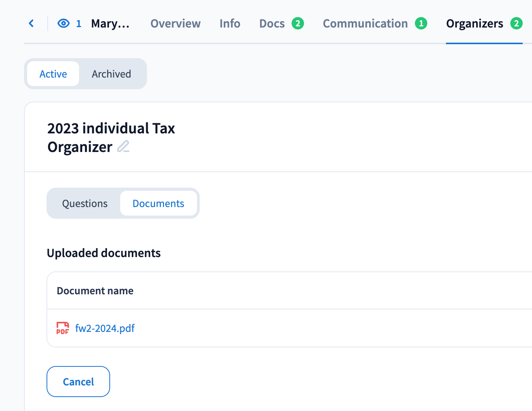Click the Document name column header
532x411 pixels.
click(95, 291)
